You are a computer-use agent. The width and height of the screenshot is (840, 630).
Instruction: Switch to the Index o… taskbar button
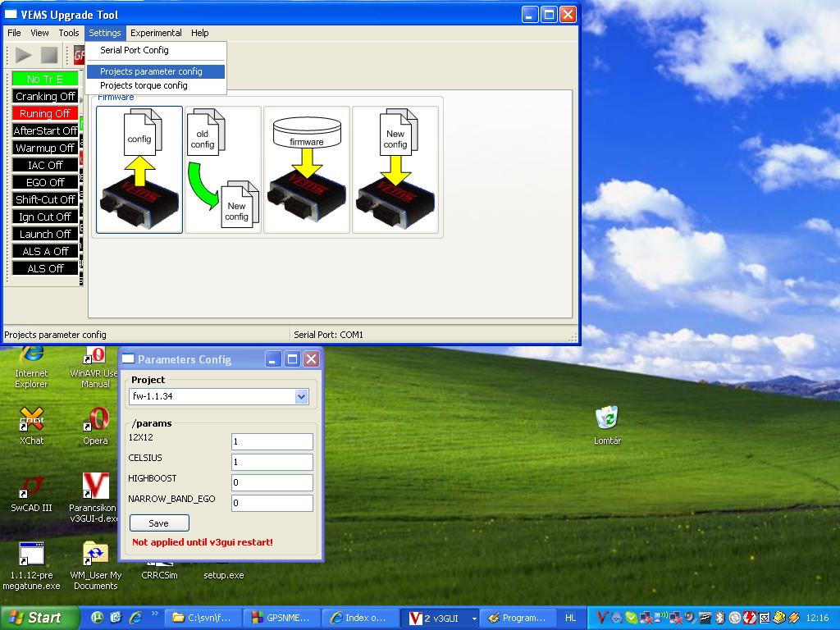[x=362, y=618]
